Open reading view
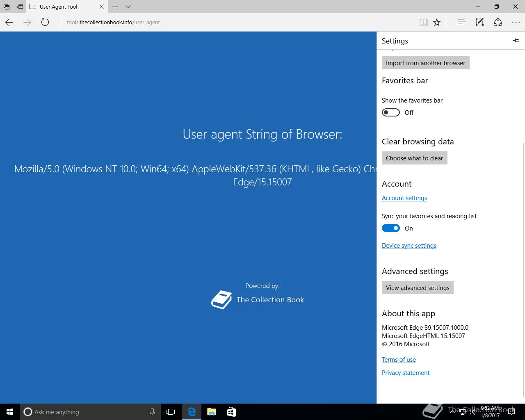The width and height of the screenshot is (525, 420). pyautogui.click(x=423, y=22)
